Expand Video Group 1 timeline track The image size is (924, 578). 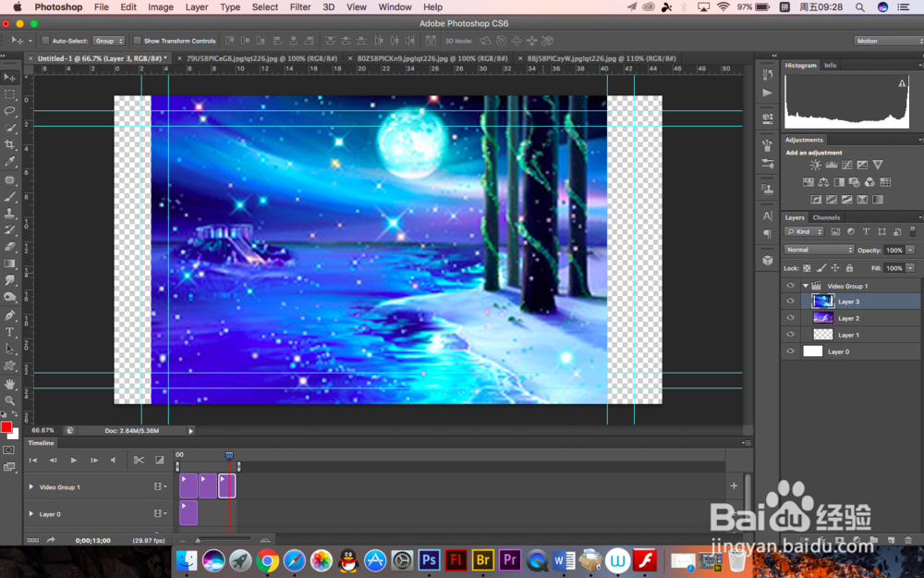(31, 486)
